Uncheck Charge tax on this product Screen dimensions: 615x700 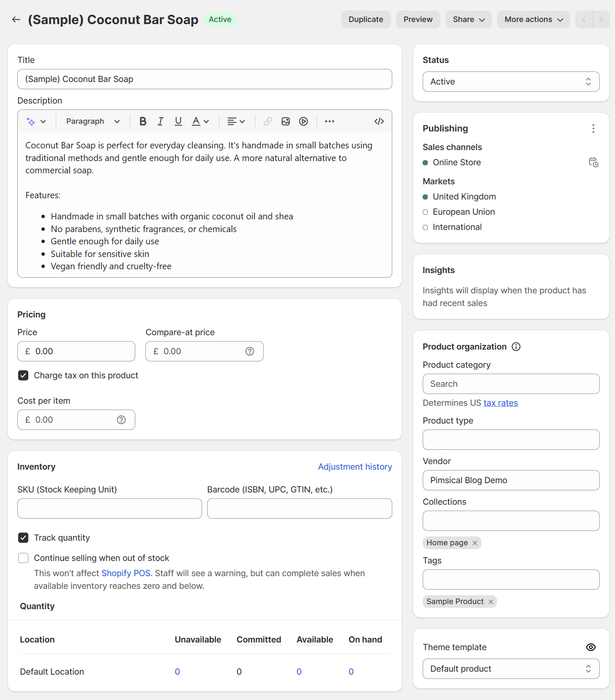[x=23, y=375]
